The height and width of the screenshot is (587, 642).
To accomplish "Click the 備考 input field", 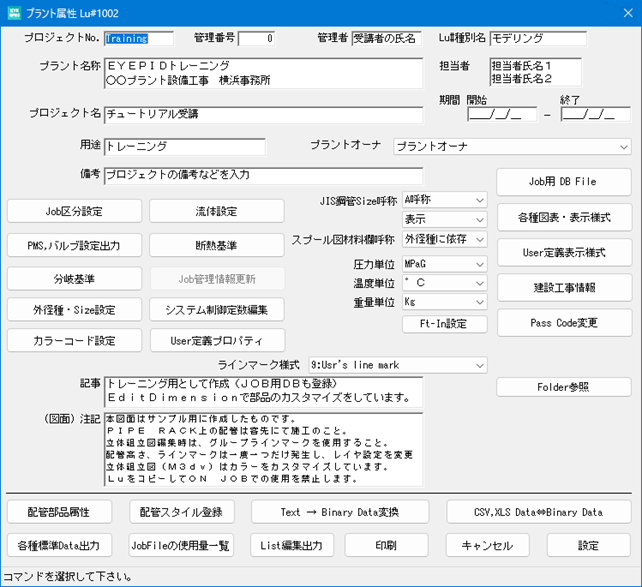I will [x=264, y=176].
